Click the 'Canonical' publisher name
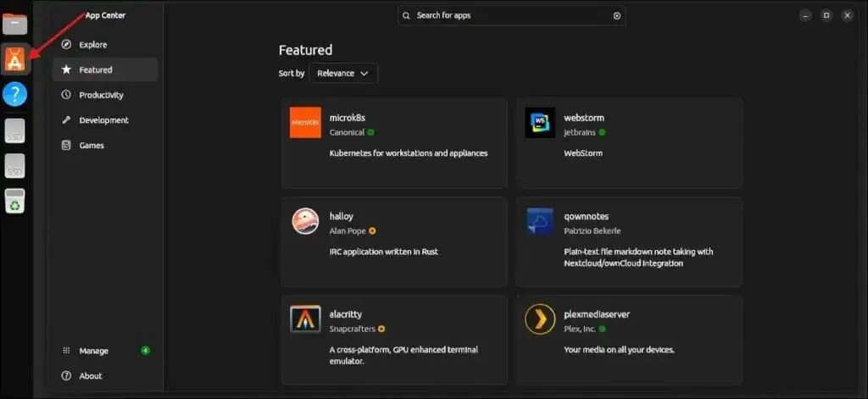 347,132
